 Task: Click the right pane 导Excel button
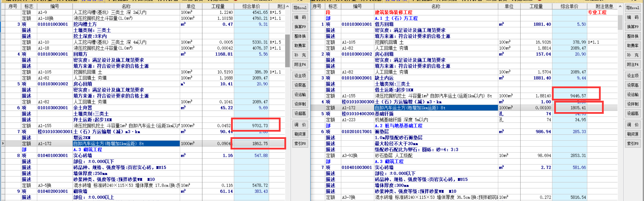click(633, 8)
